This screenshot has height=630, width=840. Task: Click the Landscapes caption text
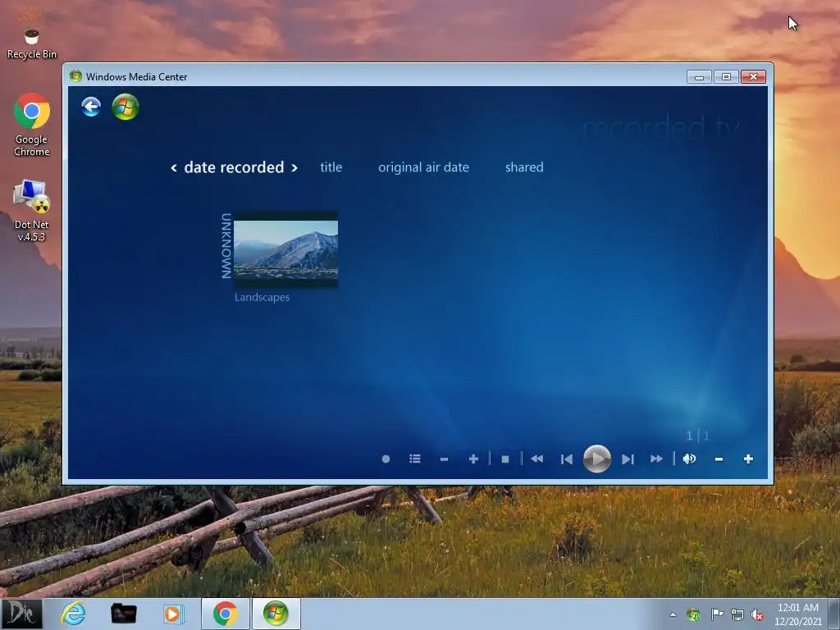262,297
